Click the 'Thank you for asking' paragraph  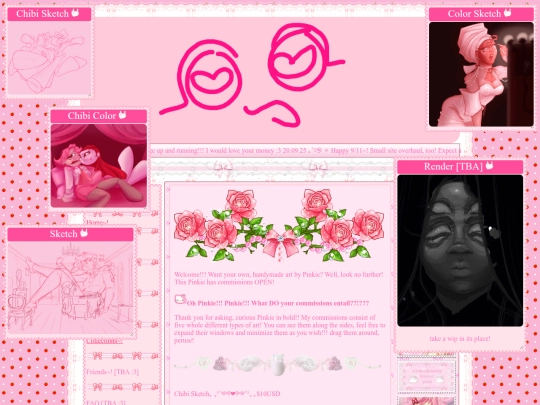280,329
